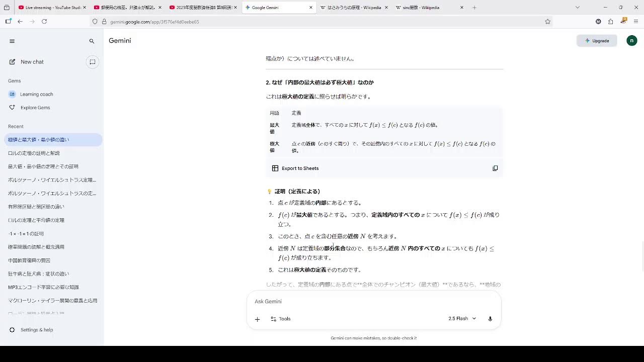Open the Tools menu in prompt box
This screenshot has width=644, height=362.
[x=281, y=319]
